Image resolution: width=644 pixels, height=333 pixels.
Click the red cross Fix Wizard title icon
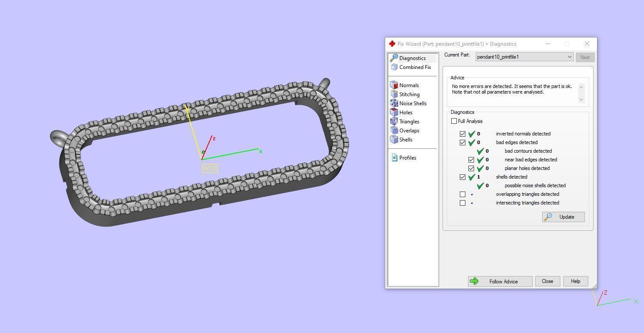point(392,44)
